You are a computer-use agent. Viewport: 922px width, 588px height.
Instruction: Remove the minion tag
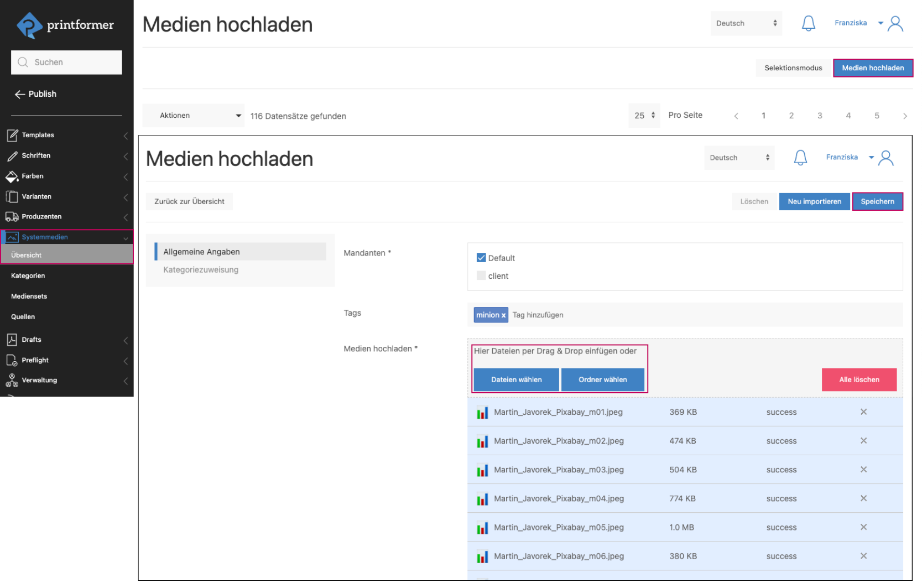coord(503,315)
